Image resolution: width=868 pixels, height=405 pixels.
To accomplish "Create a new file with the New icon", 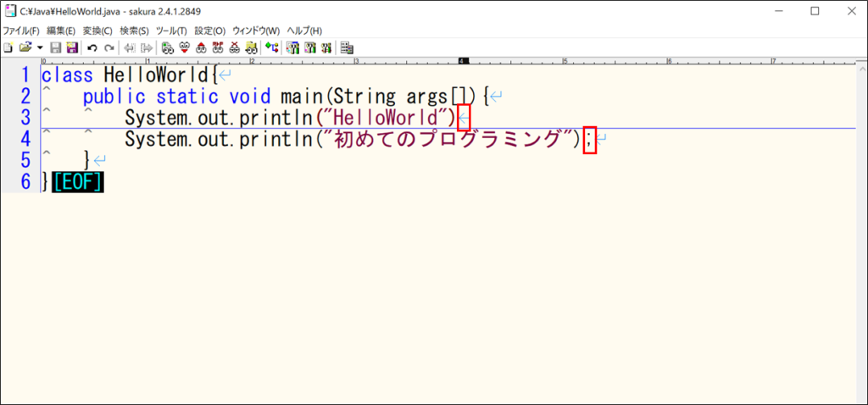I will point(8,48).
